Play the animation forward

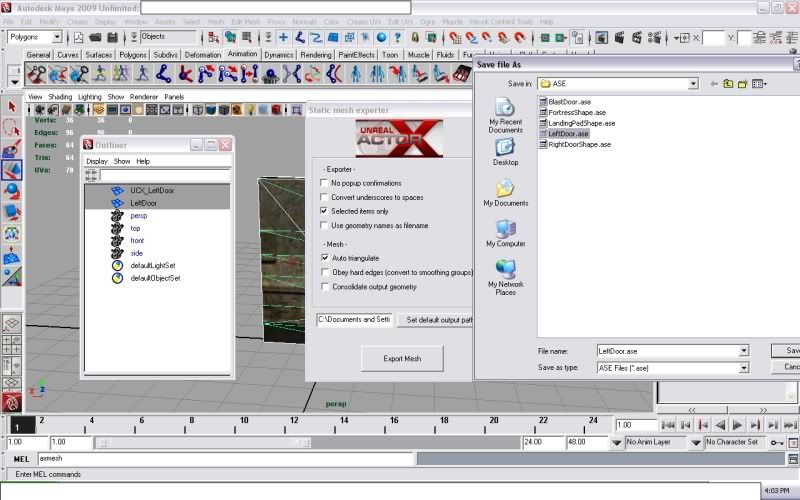[x=737, y=425]
